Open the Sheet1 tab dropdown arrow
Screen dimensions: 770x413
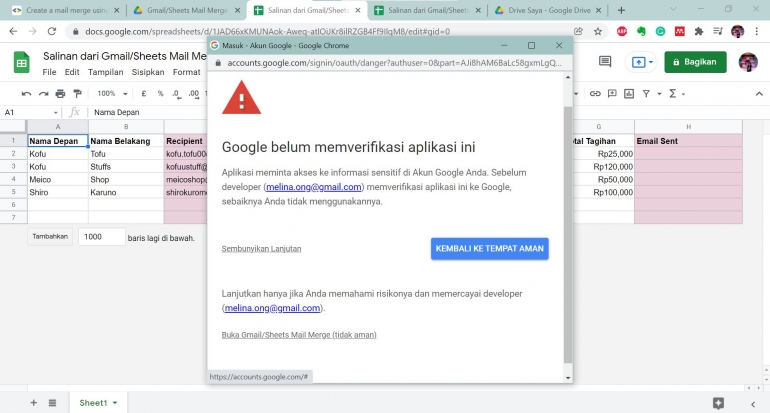pyautogui.click(x=115, y=403)
